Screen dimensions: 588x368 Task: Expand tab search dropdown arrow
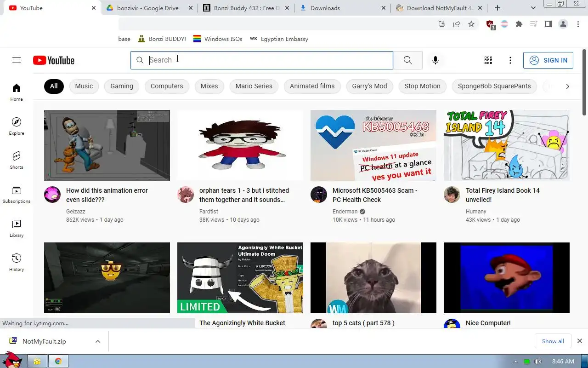(533, 8)
